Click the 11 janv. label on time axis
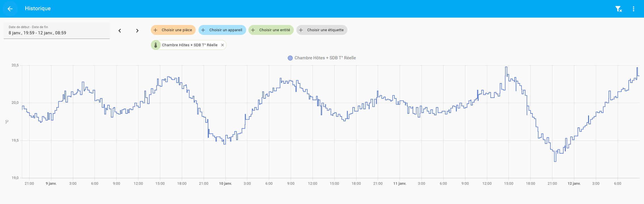Viewport: 644px width, 204px height. [400, 184]
